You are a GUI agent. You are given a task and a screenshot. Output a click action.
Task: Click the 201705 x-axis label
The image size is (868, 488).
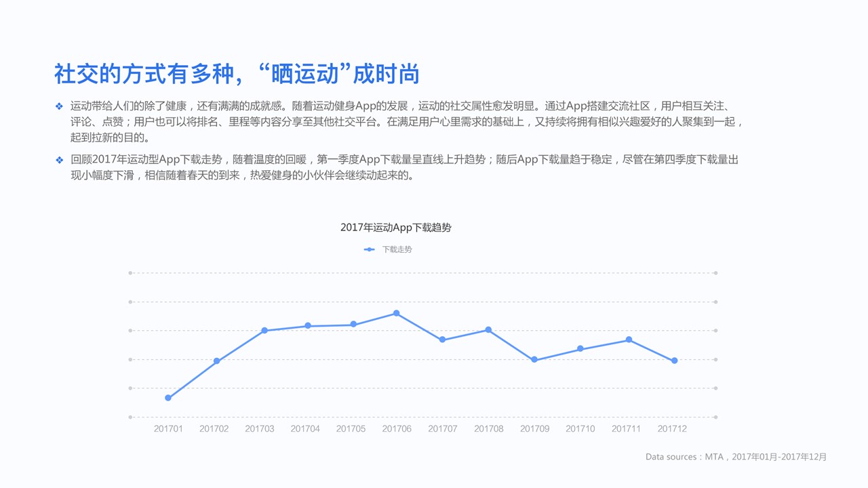pyautogui.click(x=351, y=429)
